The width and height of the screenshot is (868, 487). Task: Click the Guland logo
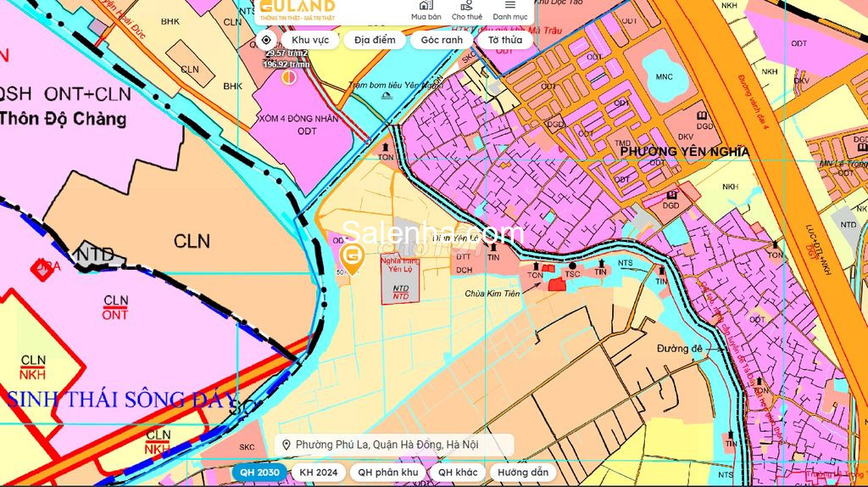(297, 8)
